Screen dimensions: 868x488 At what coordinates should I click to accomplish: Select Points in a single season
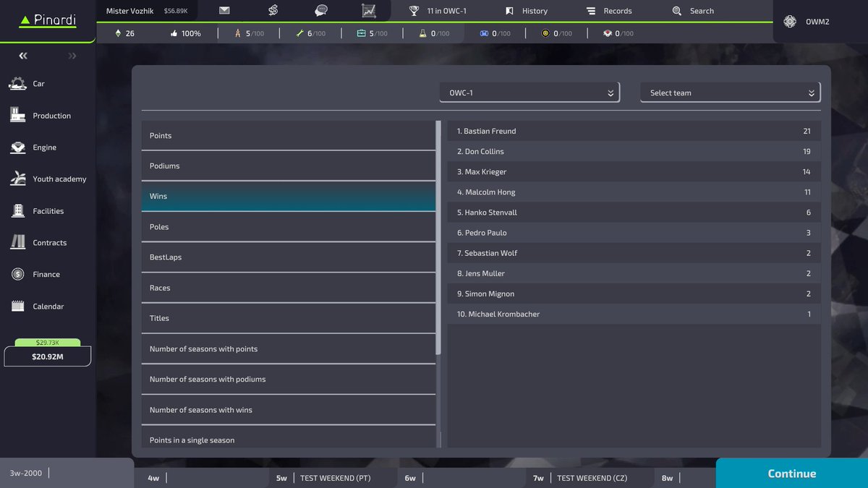pyautogui.click(x=289, y=437)
